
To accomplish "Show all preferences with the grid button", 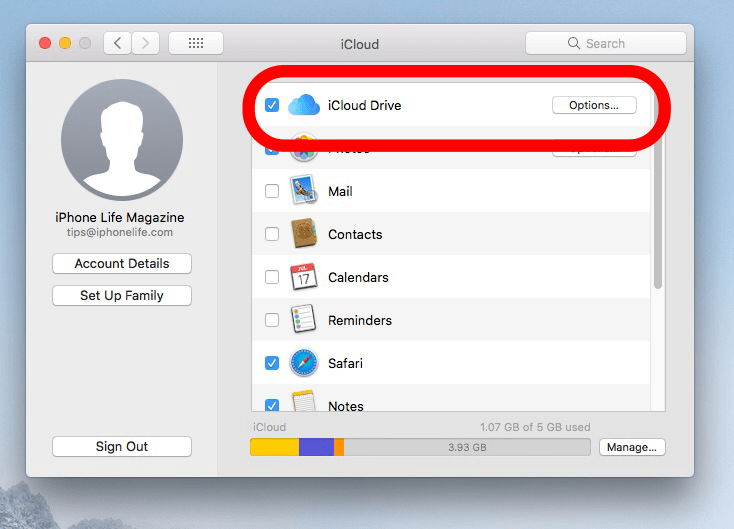I will point(196,44).
